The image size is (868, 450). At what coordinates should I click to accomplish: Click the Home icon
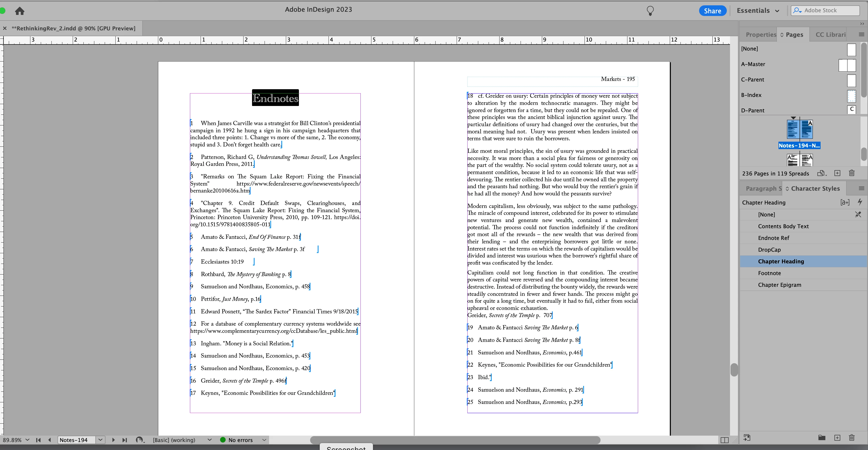pos(19,11)
